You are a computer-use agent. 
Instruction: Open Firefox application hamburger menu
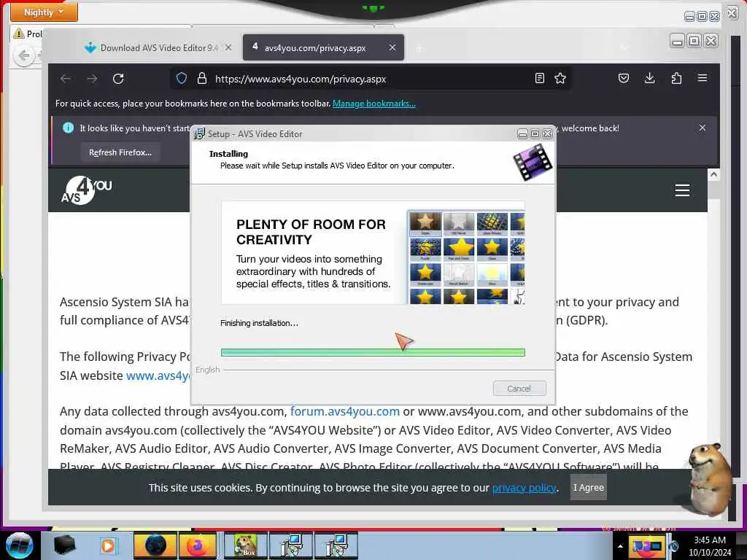coord(703,78)
